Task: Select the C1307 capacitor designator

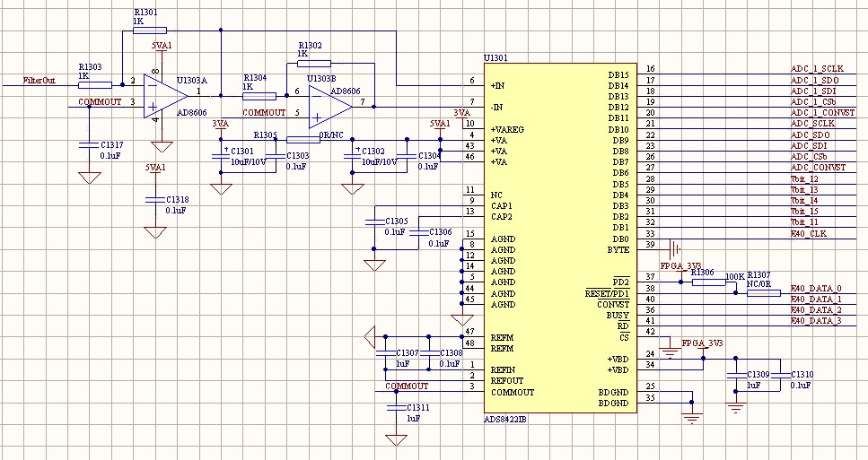Action: click(x=408, y=352)
